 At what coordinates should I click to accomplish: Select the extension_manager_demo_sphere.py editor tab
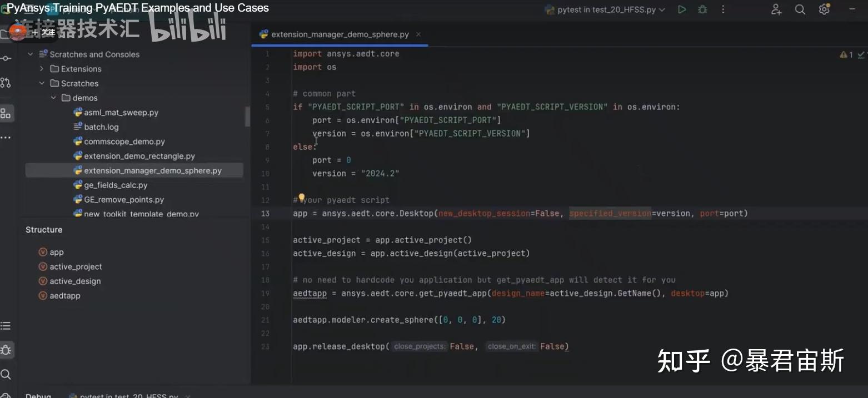[x=340, y=34]
